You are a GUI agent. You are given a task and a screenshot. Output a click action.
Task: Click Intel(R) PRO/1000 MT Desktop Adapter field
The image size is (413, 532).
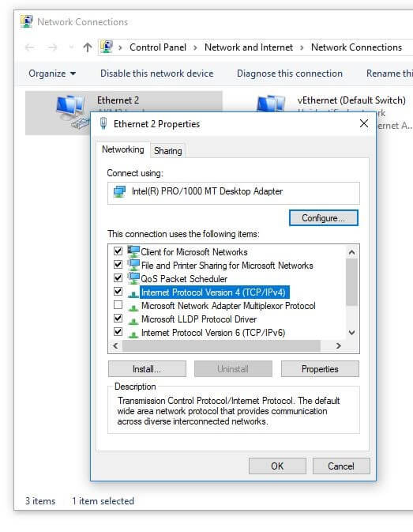pos(234,193)
